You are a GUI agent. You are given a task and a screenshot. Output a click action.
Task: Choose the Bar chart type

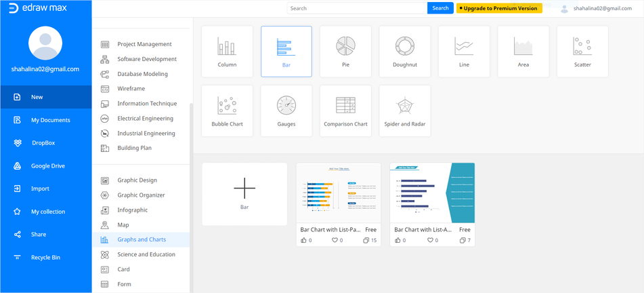286,52
